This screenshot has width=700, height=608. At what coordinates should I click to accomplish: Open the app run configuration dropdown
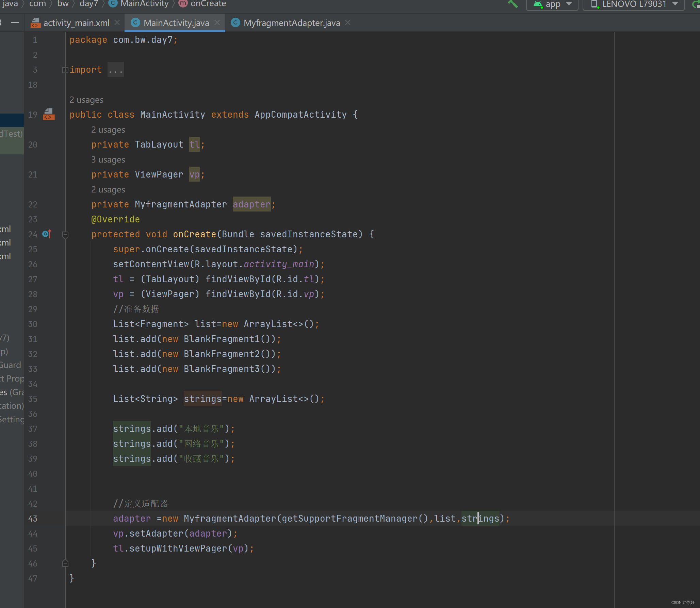tap(569, 4)
